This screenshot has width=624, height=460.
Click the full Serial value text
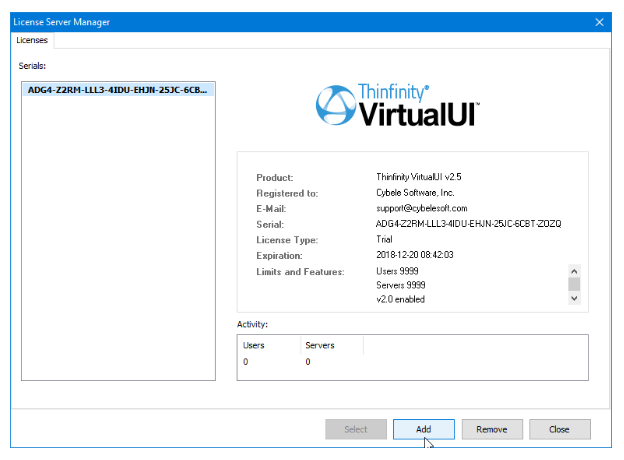pyautogui.click(x=468, y=224)
